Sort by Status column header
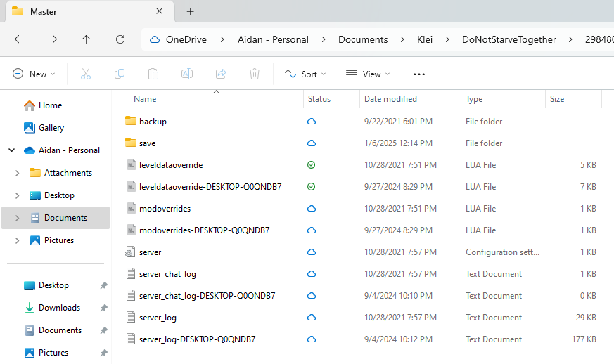614x364 pixels. coord(319,99)
